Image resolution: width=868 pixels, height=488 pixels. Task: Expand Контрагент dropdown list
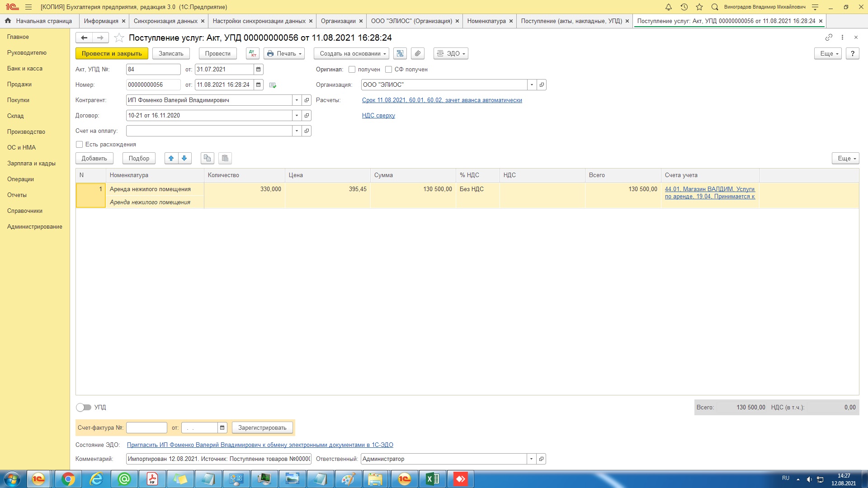[297, 100]
